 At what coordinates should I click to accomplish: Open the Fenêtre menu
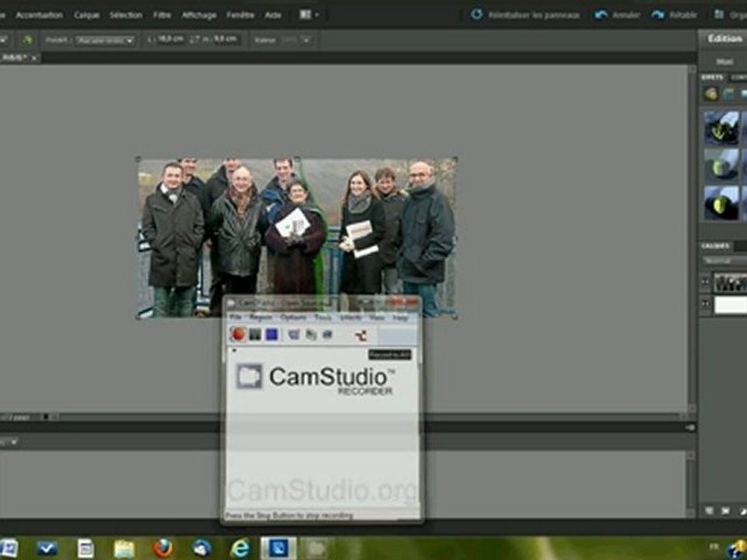pyautogui.click(x=240, y=15)
